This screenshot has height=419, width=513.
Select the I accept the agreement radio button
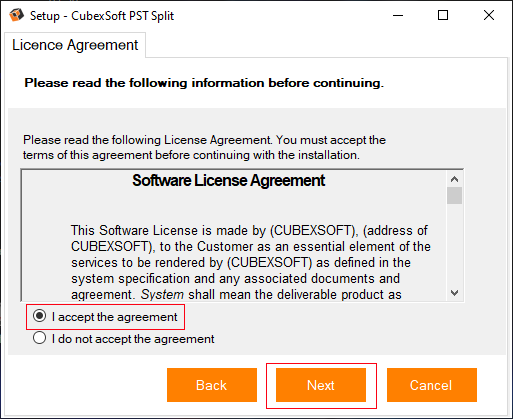tap(39, 316)
